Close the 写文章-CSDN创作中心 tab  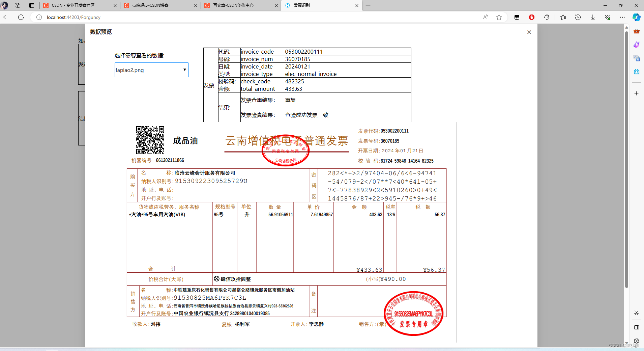click(276, 5)
